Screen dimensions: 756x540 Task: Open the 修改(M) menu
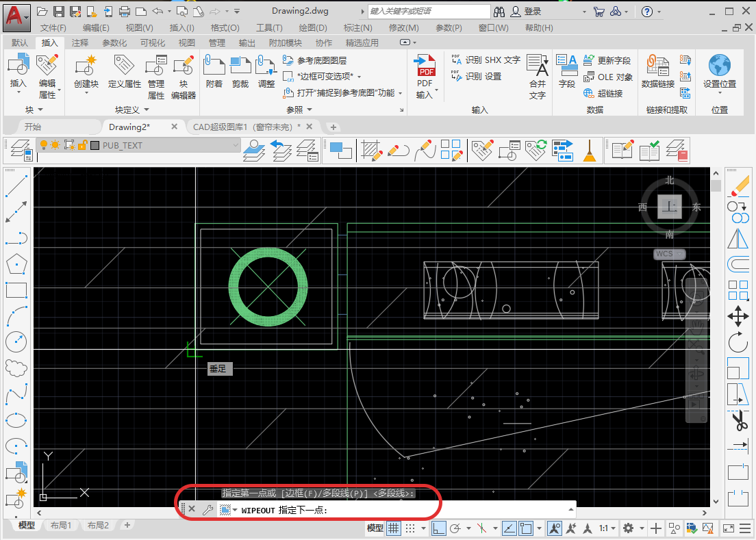(x=403, y=28)
